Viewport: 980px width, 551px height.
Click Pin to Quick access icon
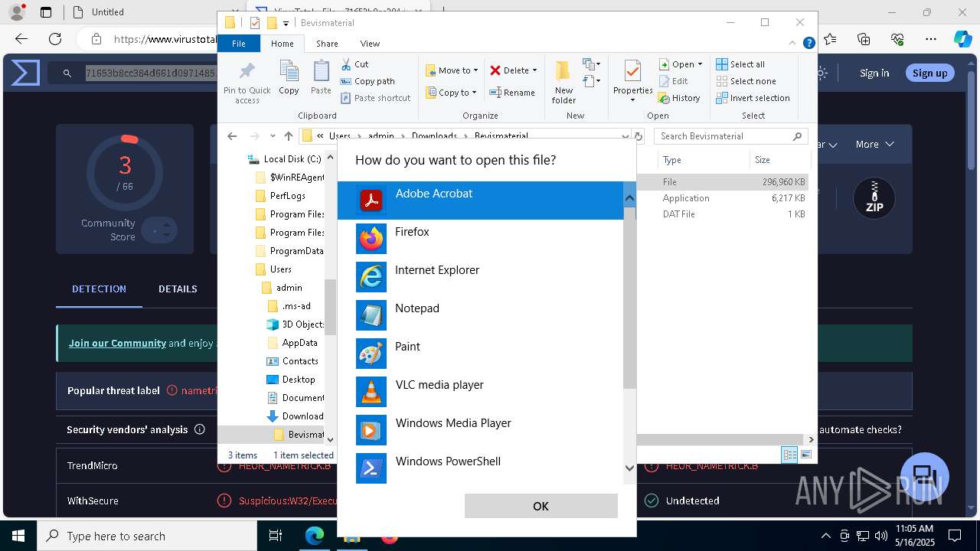(x=247, y=82)
